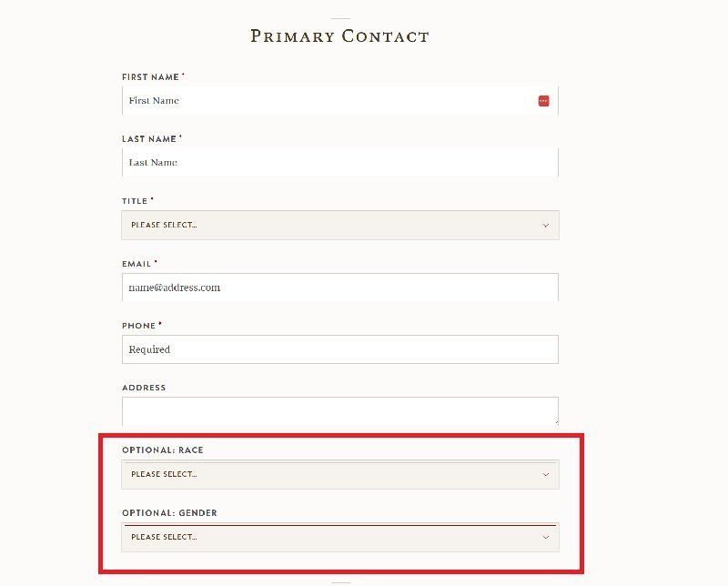Click the Primary Contact heading
Screen dimensions: 728x586
[x=339, y=37]
